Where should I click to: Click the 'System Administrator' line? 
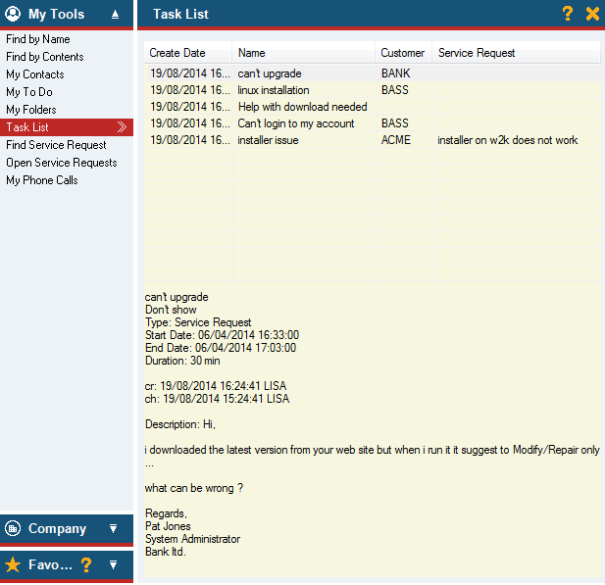coord(193,539)
